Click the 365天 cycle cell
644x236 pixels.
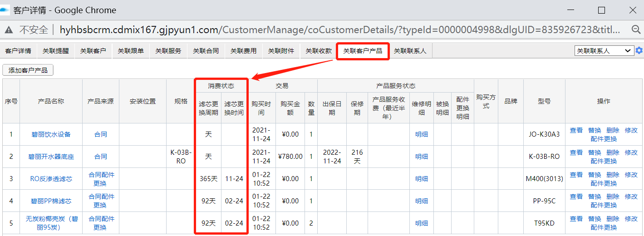pyautogui.click(x=208, y=179)
